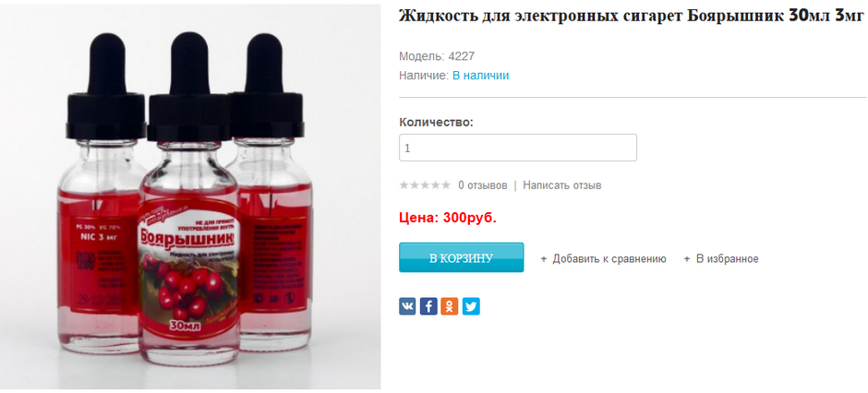Image resolution: width=868 pixels, height=393 pixels.
Task: Click the plus before В избранное
Action: [687, 258]
